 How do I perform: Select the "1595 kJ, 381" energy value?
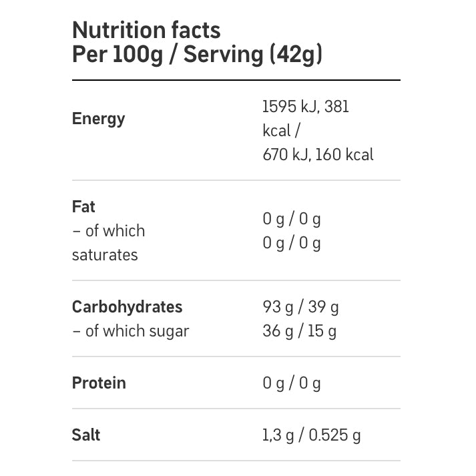306,107
